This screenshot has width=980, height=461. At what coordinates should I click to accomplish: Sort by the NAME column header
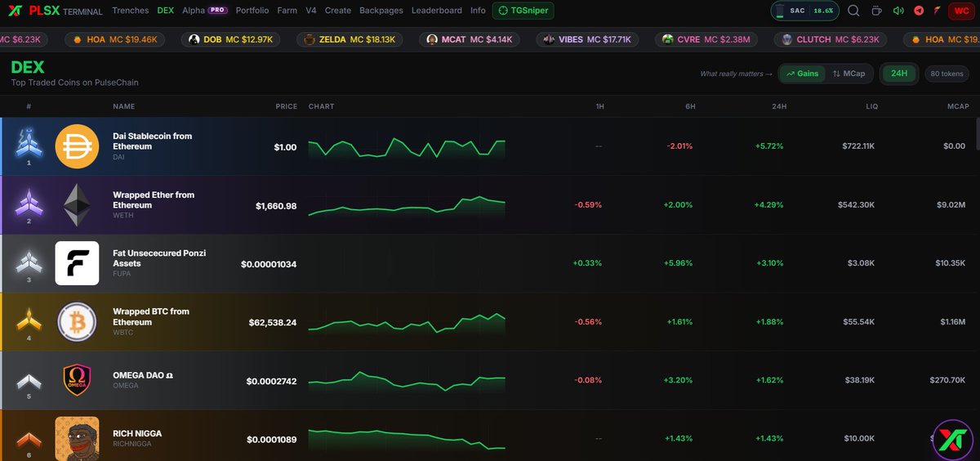123,106
